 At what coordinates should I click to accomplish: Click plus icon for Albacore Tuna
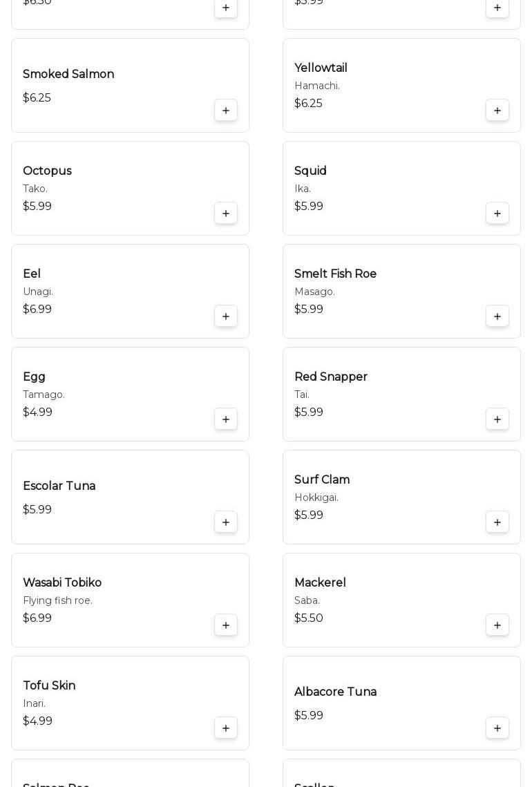pyautogui.click(x=497, y=728)
